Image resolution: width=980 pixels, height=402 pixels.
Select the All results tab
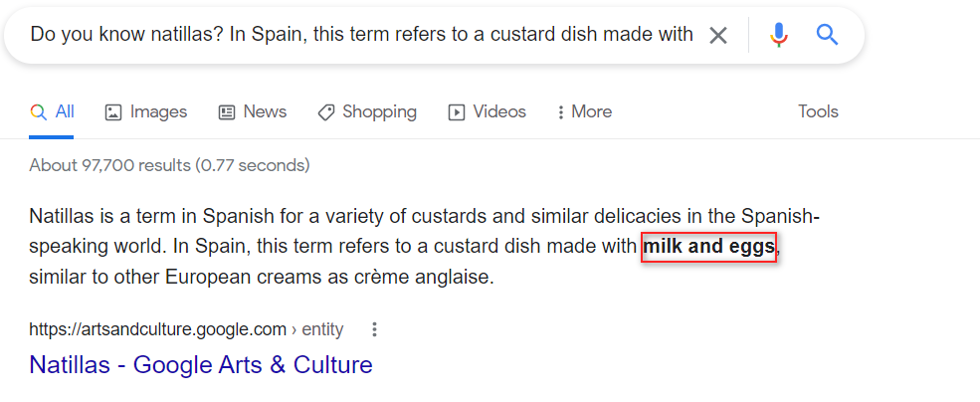coord(65,111)
